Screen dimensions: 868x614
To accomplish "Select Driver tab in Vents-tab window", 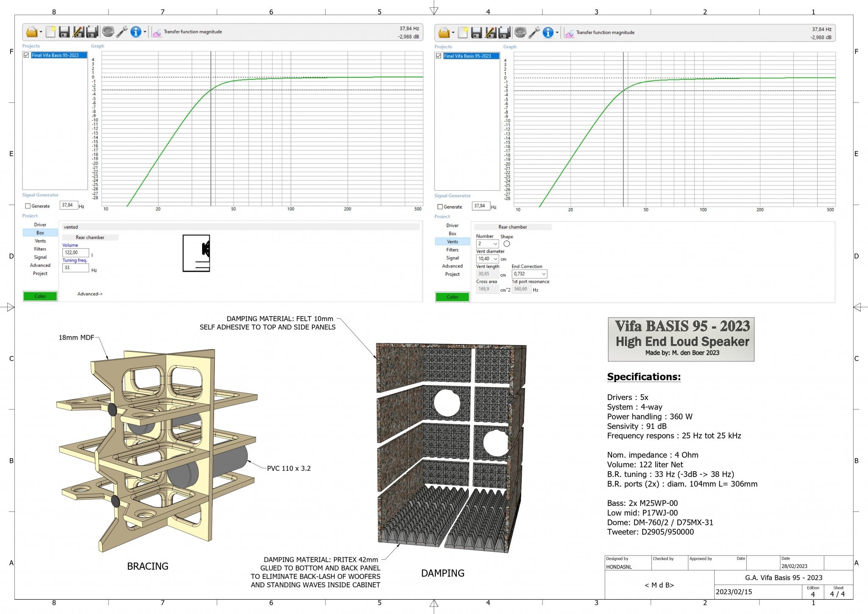I will pyautogui.click(x=452, y=225).
